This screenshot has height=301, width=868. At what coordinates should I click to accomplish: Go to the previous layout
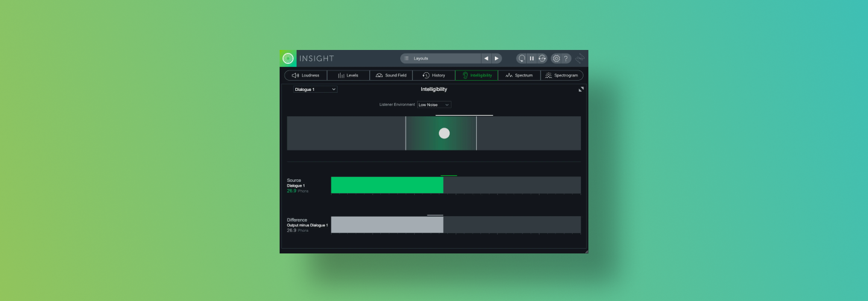[486, 58]
